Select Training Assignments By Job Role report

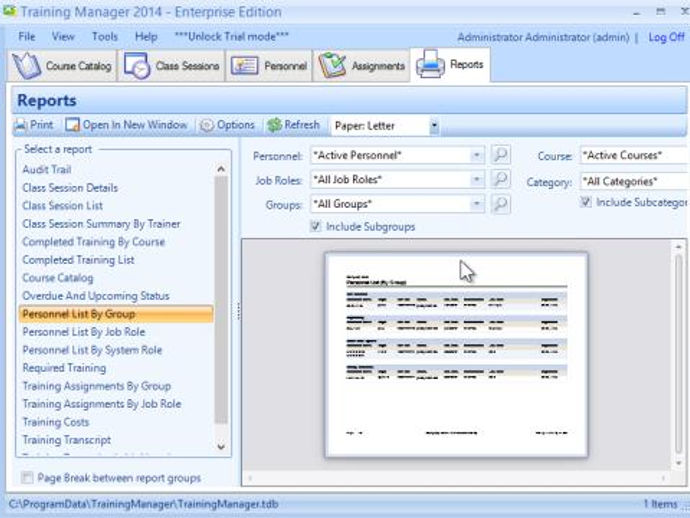[x=102, y=404]
